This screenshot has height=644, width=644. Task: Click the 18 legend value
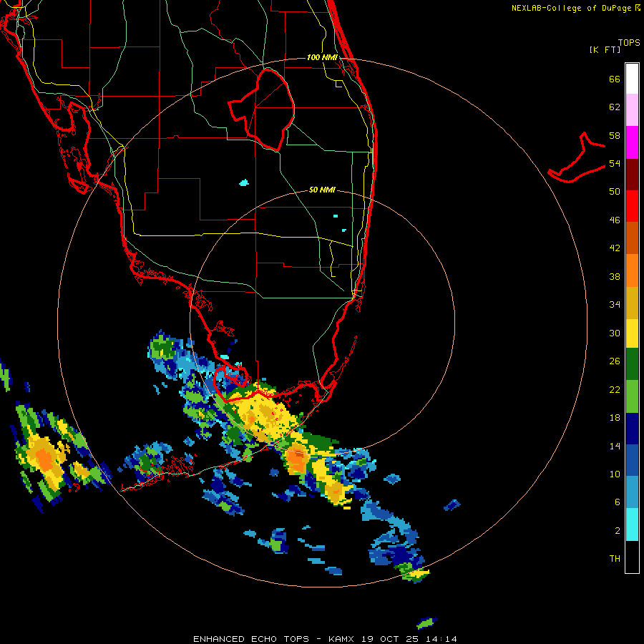coord(615,418)
